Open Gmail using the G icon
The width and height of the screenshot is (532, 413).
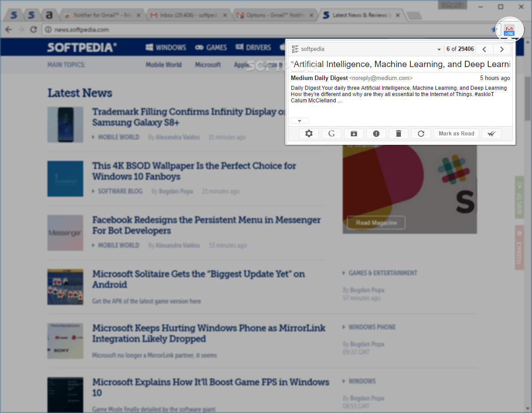(332, 133)
